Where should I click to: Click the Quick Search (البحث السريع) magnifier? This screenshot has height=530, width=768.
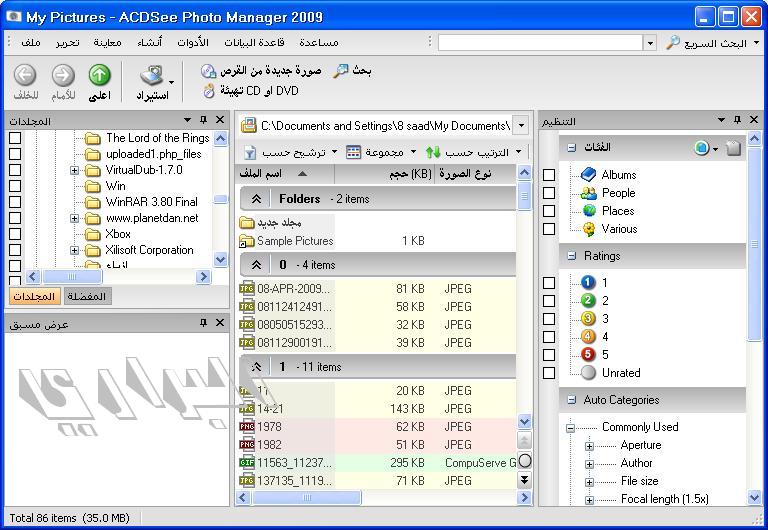[x=673, y=43]
